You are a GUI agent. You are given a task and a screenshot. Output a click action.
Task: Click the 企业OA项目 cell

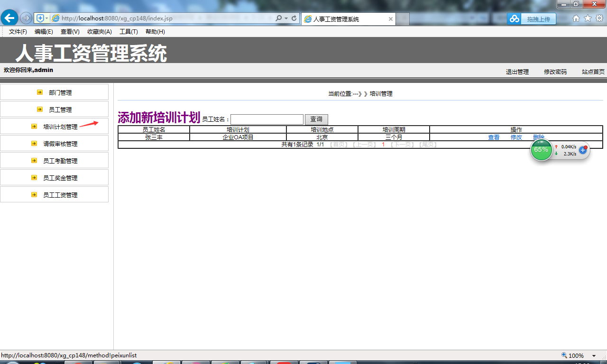(x=238, y=137)
